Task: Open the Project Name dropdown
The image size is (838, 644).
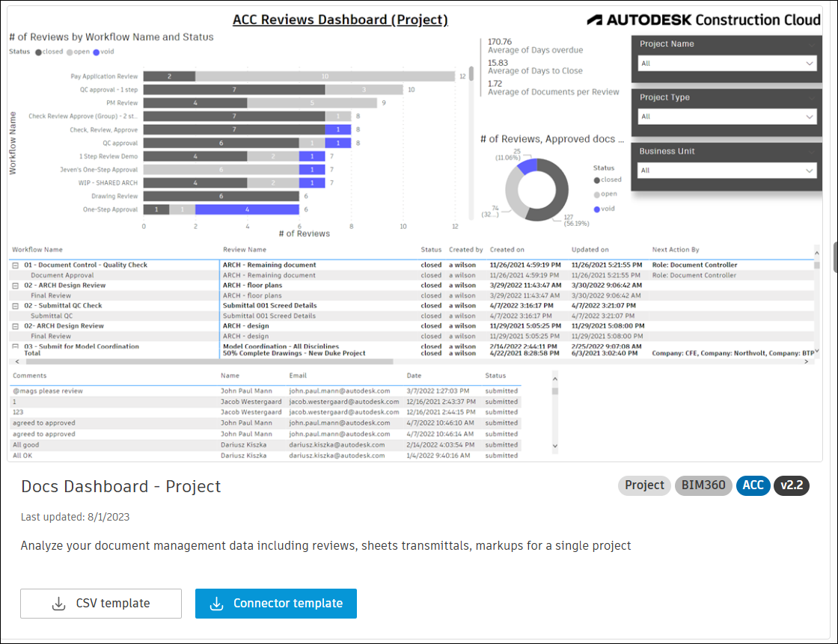Action: click(x=727, y=63)
